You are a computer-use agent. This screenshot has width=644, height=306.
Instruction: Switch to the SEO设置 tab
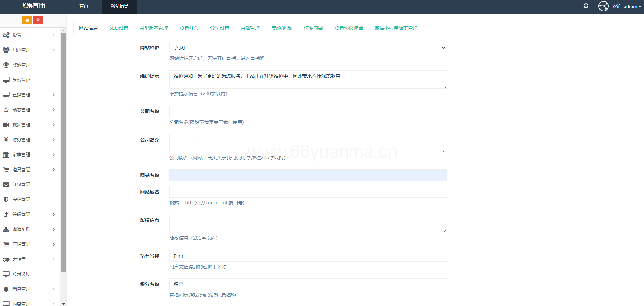[119, 28]
